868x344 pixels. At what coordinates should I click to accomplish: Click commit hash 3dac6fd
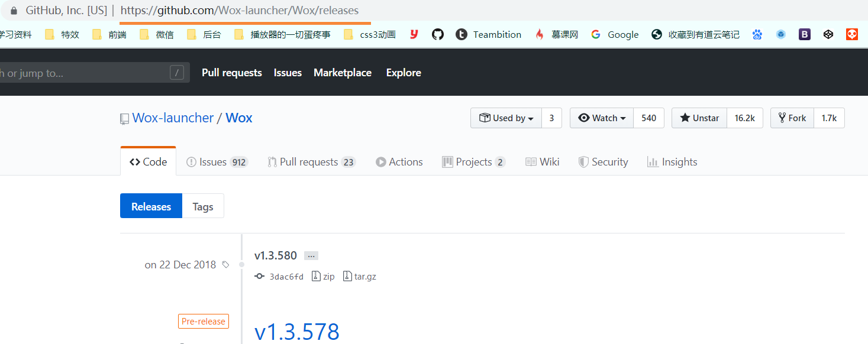(x=286, y=277)
